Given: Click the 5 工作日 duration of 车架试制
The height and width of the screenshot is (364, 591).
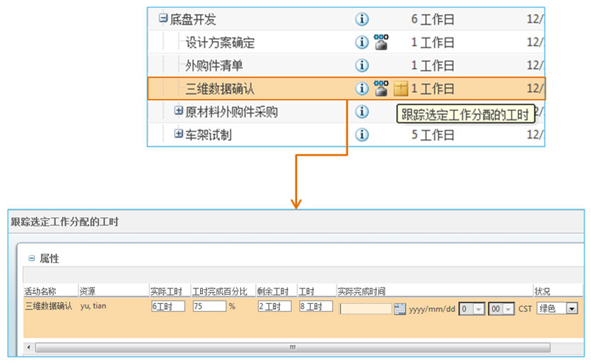Looking at the screenshot, I should click(x=433, y=135).
